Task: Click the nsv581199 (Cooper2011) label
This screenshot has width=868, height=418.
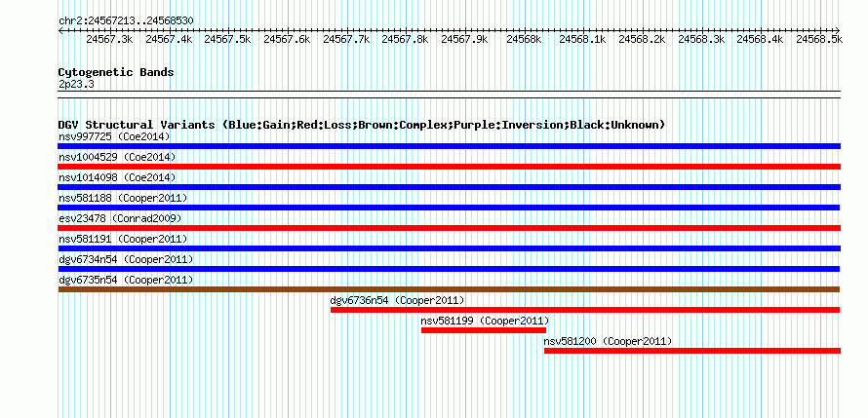Action: click(485, 321)
